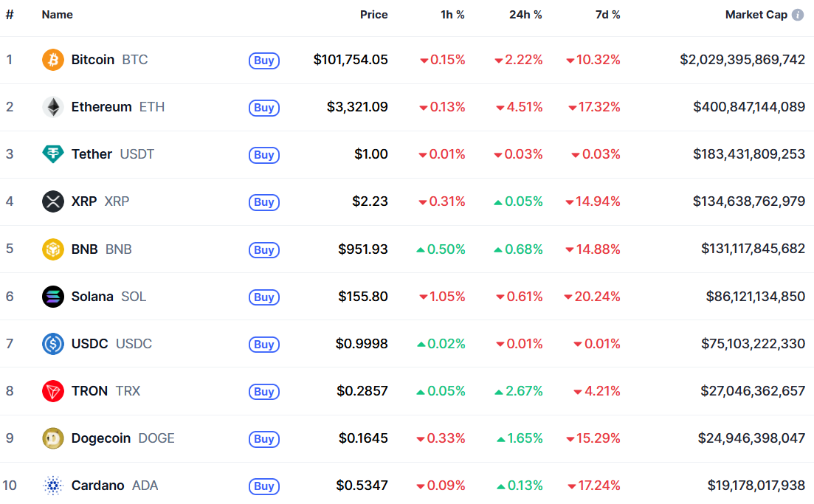Viewport: 814px width, 504px height.
Task: Click the Market Cap info icon
Action: [x=798, y=15]
